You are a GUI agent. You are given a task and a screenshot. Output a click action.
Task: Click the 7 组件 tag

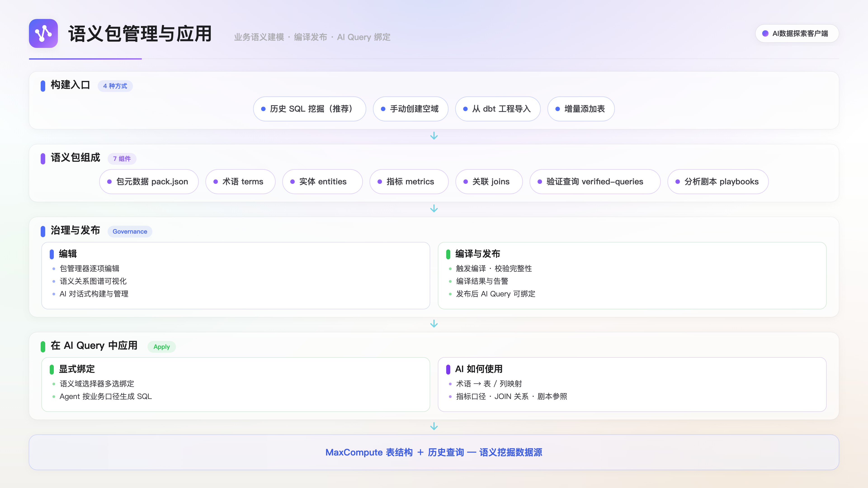click(122, 159)
